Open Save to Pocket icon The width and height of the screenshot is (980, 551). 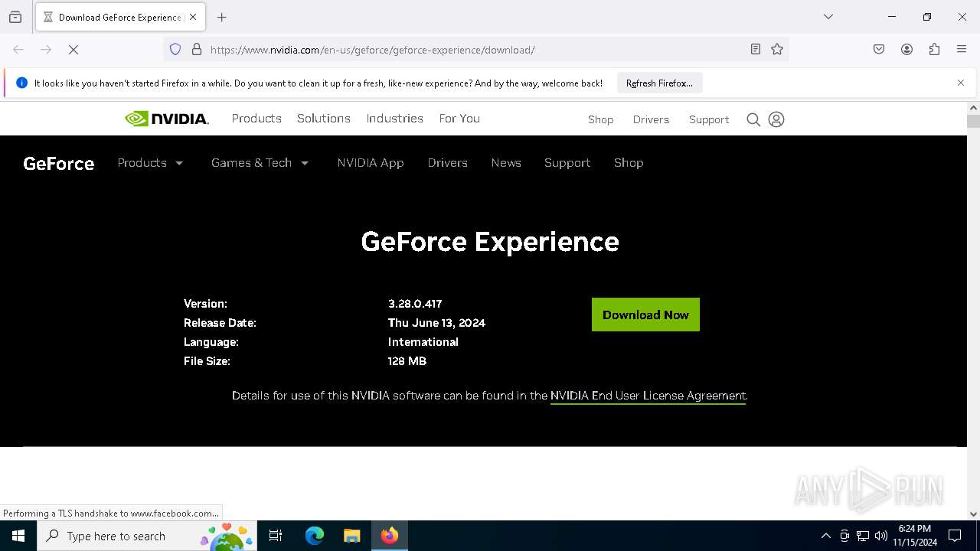[879, 50]
